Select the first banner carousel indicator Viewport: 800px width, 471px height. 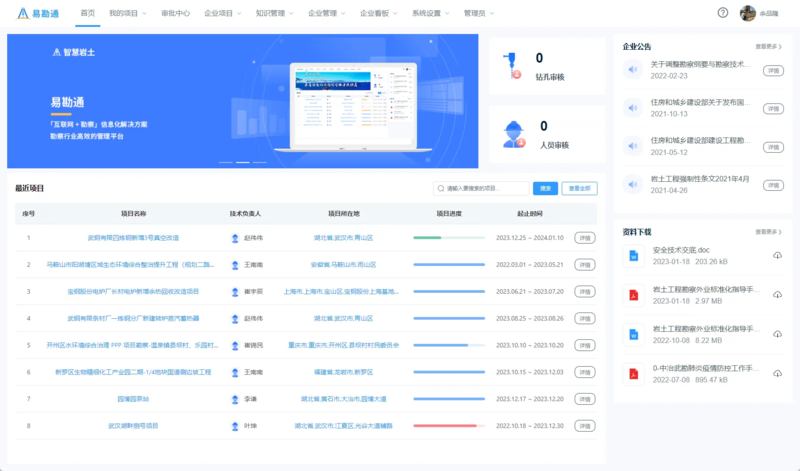click(x=226, y=162)
